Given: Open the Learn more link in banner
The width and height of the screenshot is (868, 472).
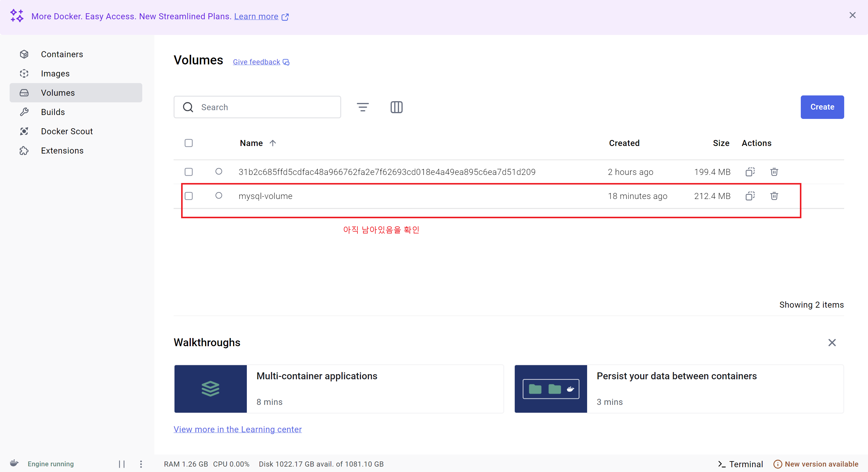Looking at the screenshot, I should pos(256,16).
